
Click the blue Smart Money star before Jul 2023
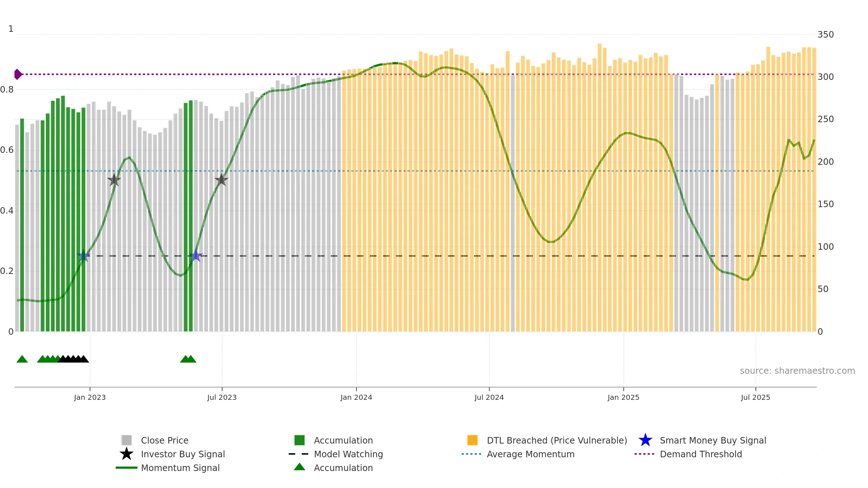point(196,256)
